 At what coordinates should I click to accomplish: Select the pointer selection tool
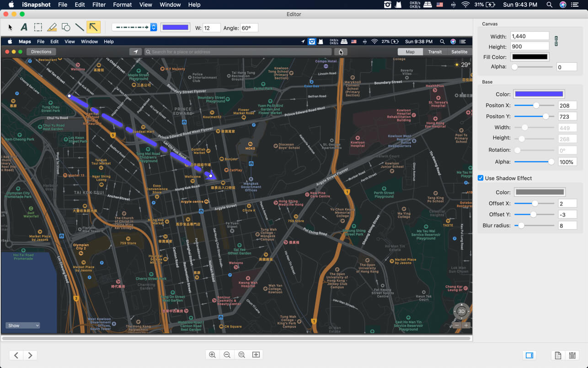tap(11, 27)
